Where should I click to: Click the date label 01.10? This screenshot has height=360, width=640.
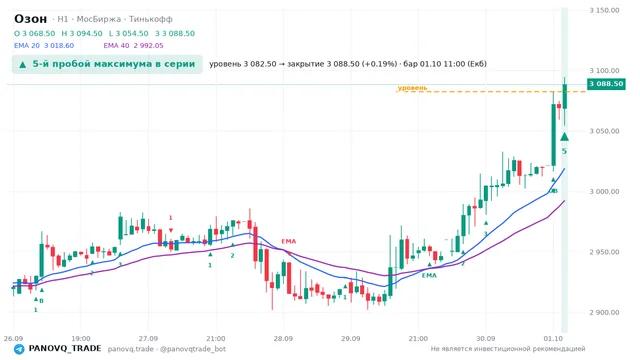(x=553, y=338)
